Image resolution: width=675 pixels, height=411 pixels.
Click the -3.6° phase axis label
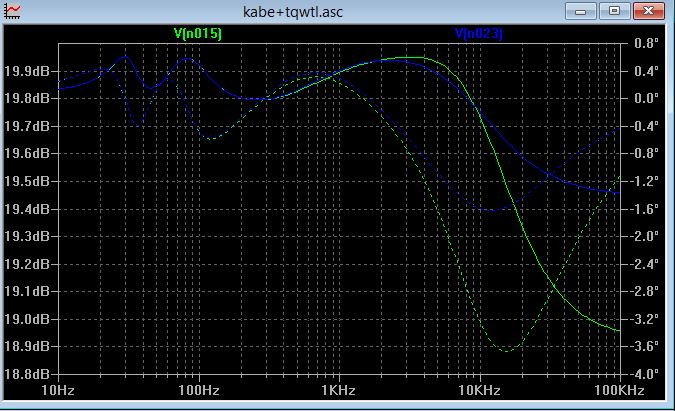(x=643, y=346)
